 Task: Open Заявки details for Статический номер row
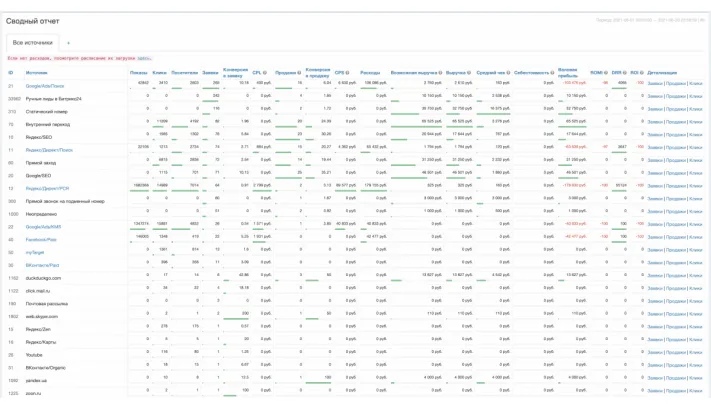[655, 109]
